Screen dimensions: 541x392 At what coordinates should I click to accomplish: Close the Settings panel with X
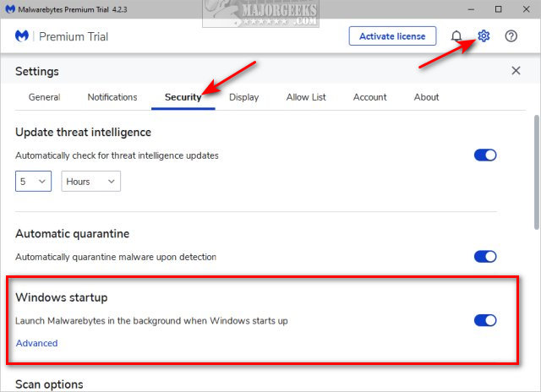(516, 71)
